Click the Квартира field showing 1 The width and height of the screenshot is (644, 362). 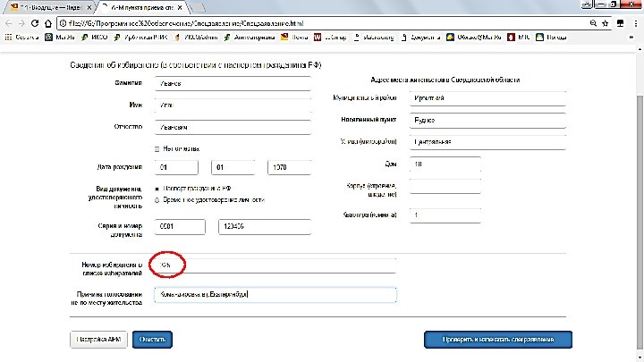point(445,215)
